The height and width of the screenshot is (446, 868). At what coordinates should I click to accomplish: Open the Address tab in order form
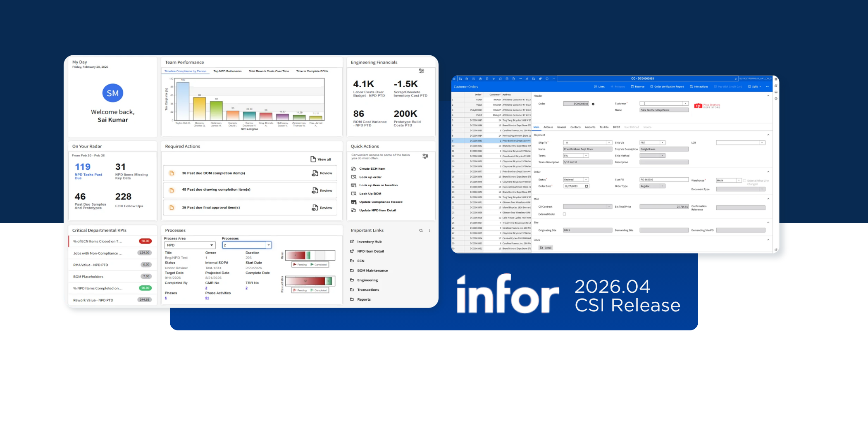click(548, 127)
